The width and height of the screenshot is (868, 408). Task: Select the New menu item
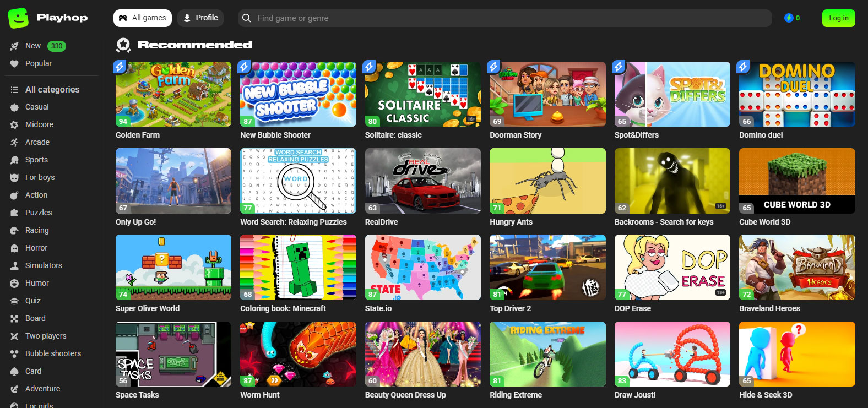click(33, 46)
